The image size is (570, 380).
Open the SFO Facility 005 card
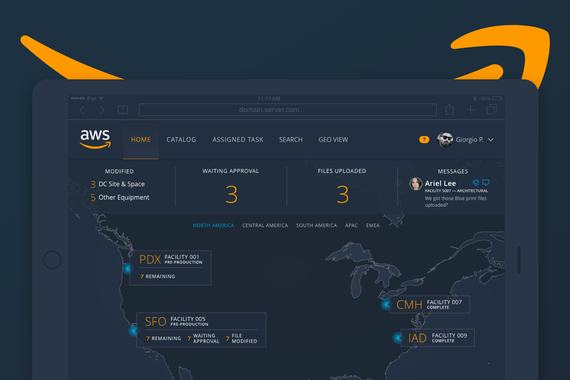[201, 330]
